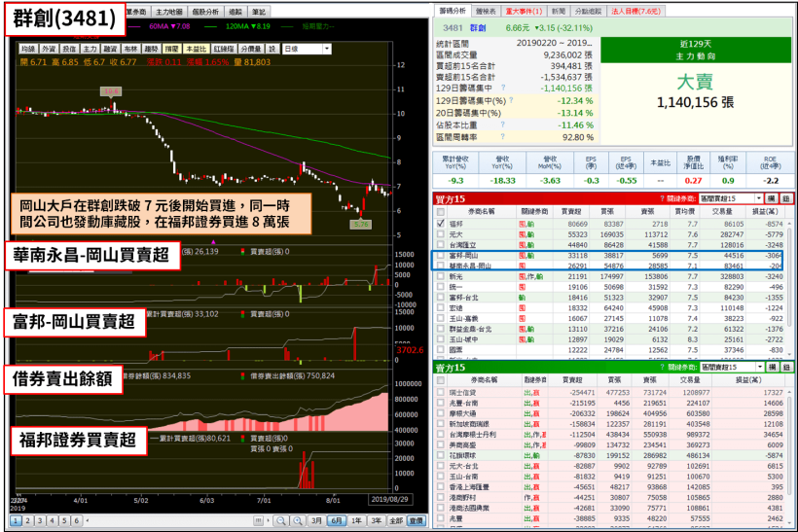Toggle the select-all checkbox in 買方15 header
798x532 pixels.
441,212
